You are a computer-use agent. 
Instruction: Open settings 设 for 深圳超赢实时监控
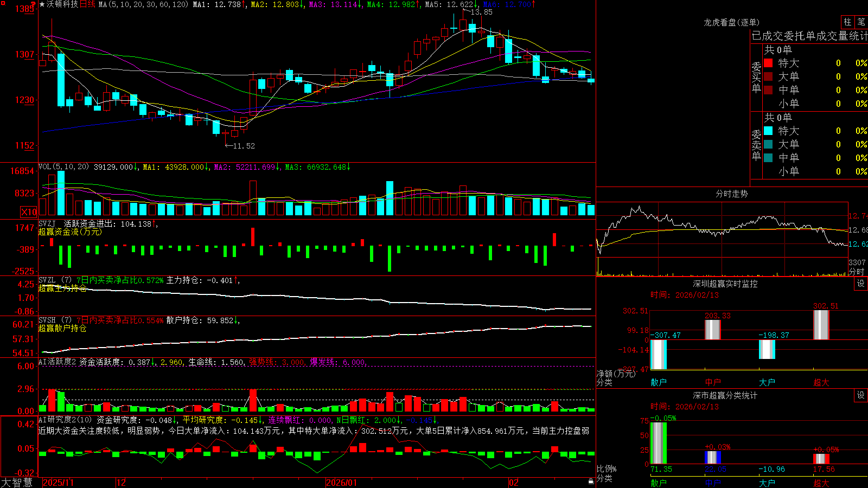(x=860, y=284)
